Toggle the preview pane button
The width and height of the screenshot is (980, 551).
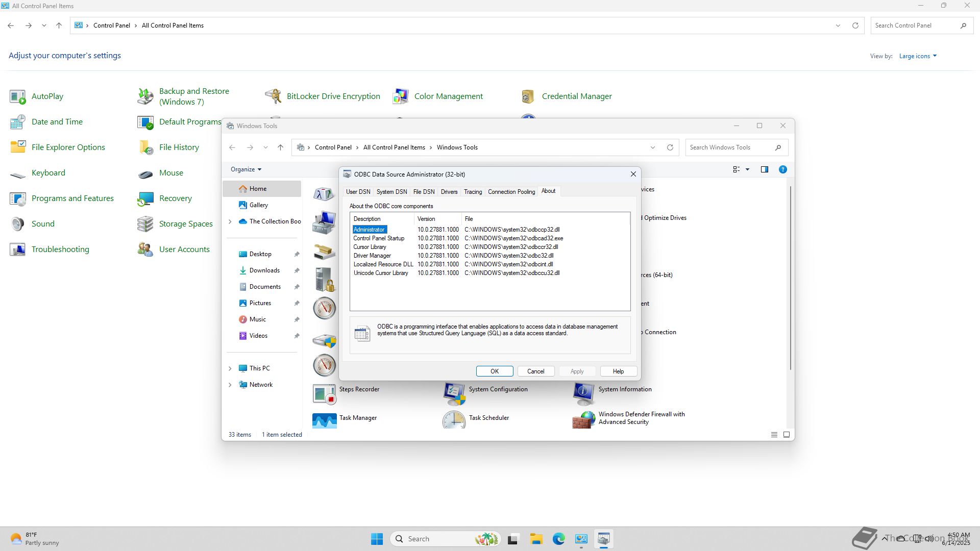[764, 169]
